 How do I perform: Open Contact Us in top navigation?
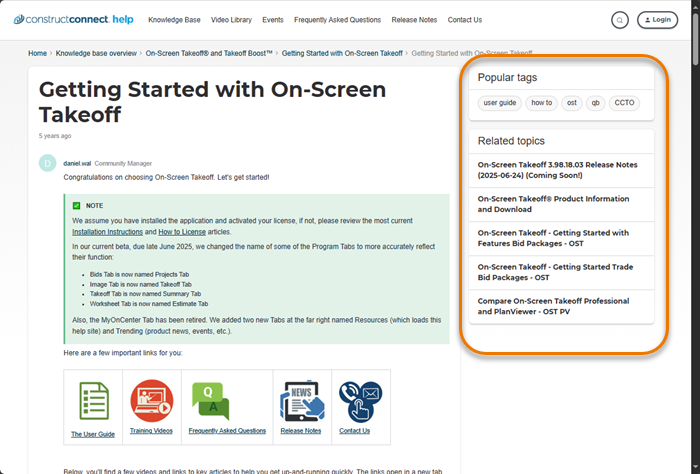[x=465, y=20]
